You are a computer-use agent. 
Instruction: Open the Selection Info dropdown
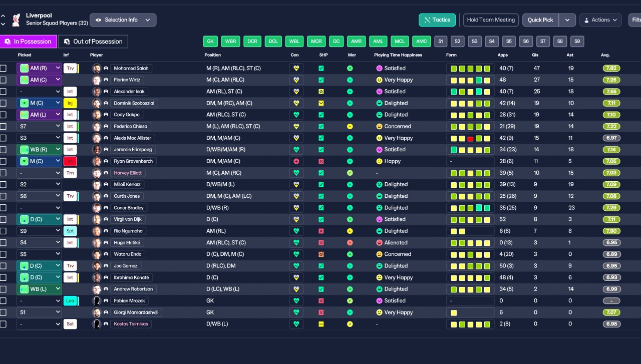click(x=123, y=20)
